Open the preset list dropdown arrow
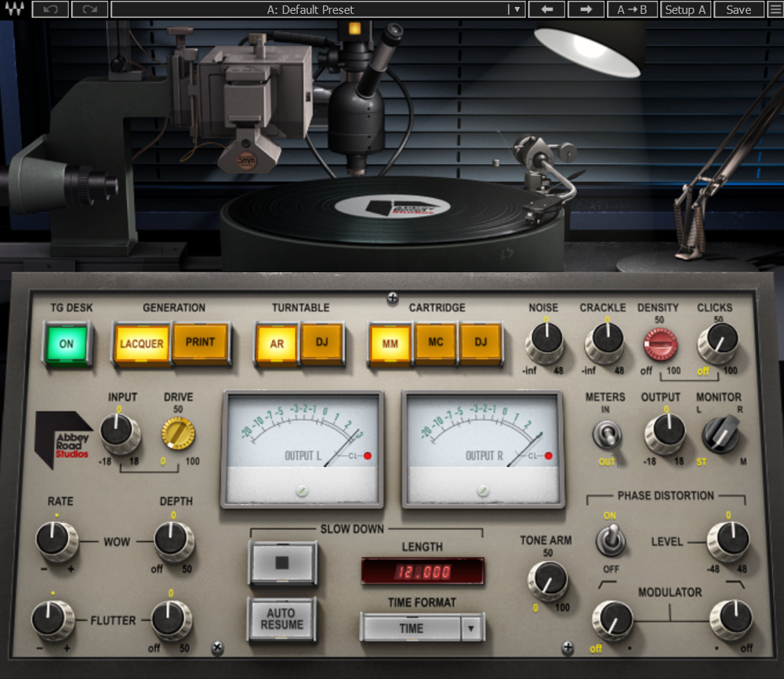This screenshot has height=679, width=784. point(517,9)
